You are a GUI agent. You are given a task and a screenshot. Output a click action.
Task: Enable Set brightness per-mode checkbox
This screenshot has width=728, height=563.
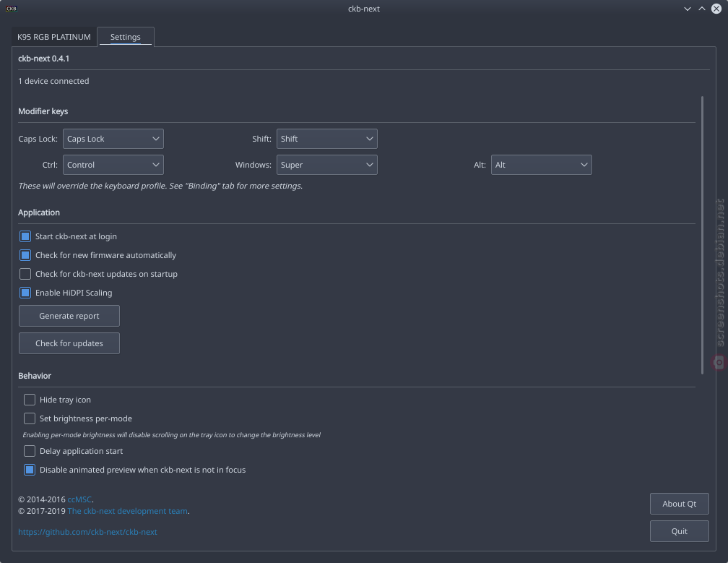click(29, 418)
